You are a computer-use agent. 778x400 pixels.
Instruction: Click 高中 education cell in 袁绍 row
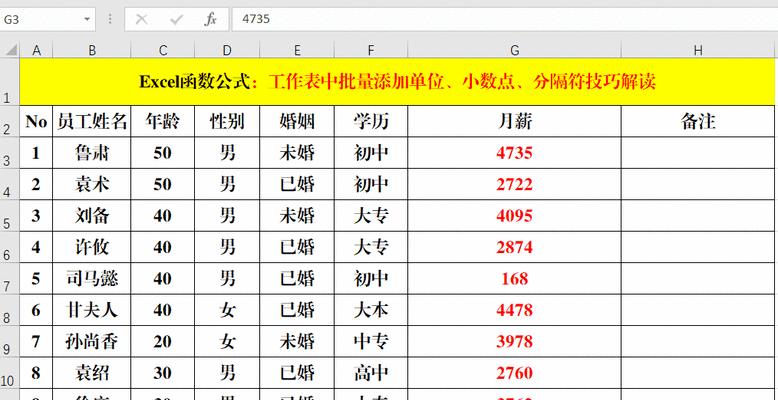point(371,373)
